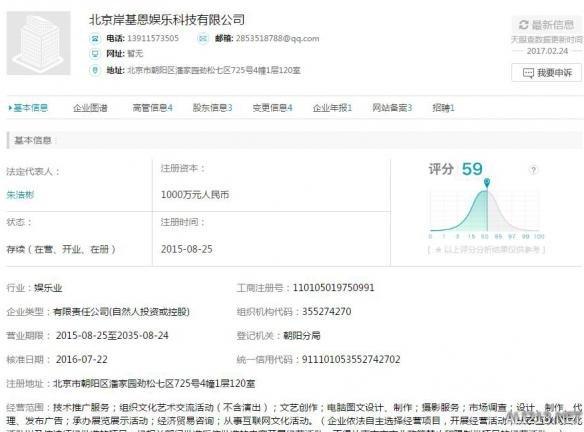Open the 企业年报1 tab

tap(332, 108)
